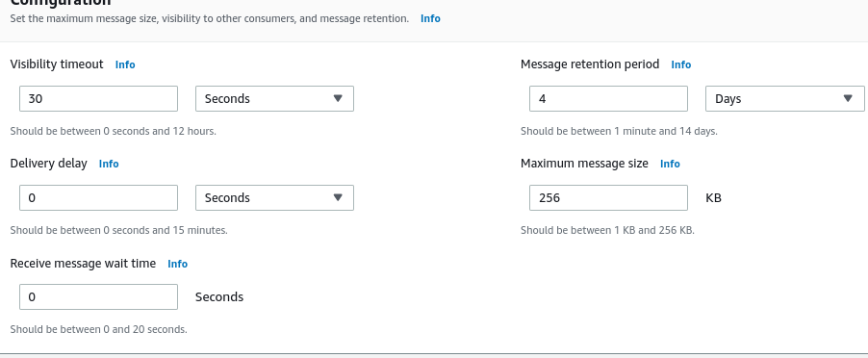Select the 'Should be between 0 and 20 seconds.' hint
868x358 pixels.
(x=98, y=329)
